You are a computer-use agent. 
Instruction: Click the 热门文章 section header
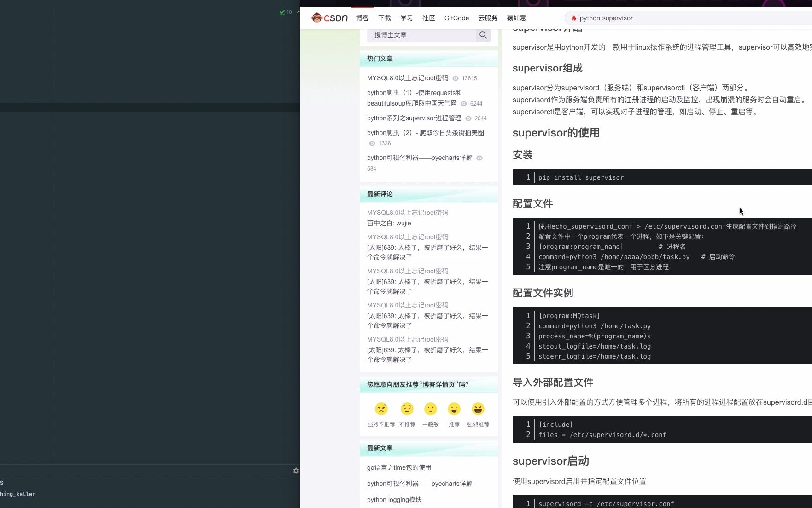[380, 59]
